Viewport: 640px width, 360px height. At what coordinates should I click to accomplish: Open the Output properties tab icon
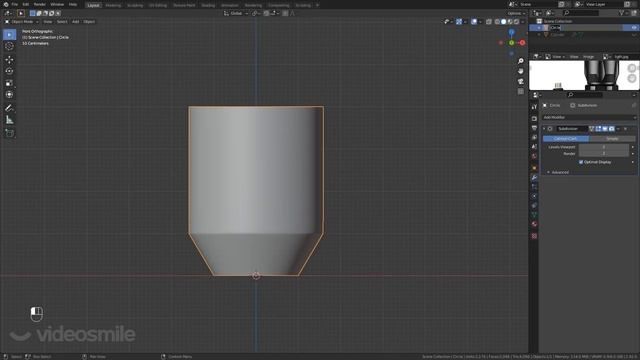tap(534, 128)
